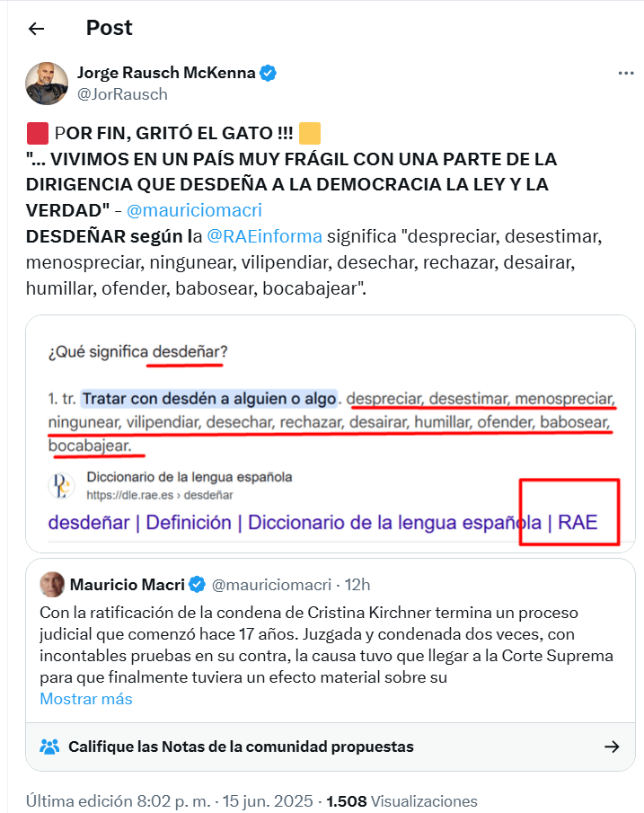Open Jorge Rausch McKenna's profile picture
Screen dimensions: 644x813
[47, 84]
